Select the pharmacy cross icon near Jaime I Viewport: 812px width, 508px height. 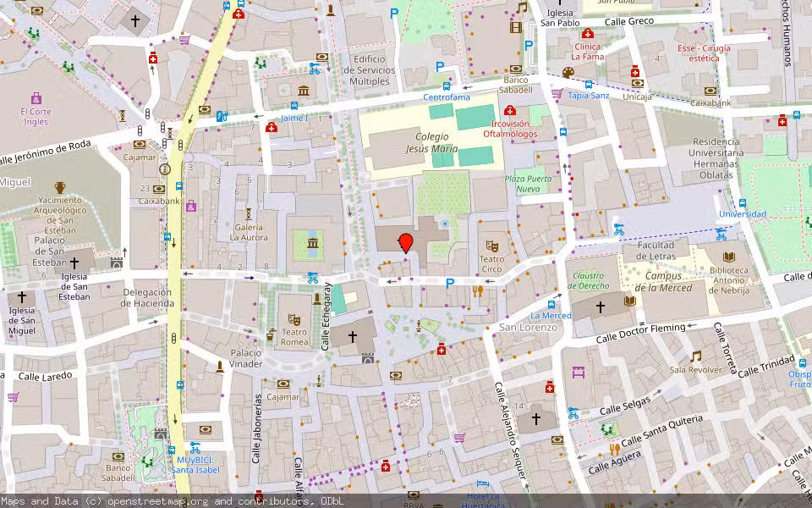[272, 127]
